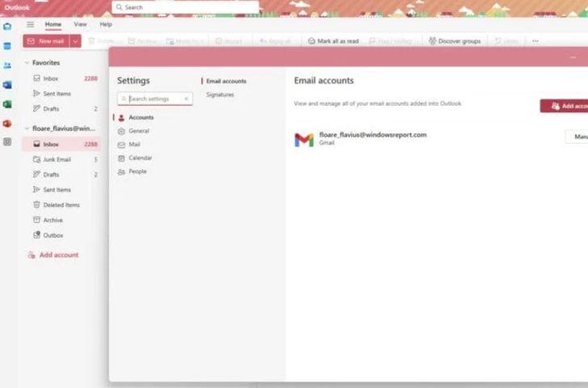
Task: Open the Calendar icon in left rail
Action: click(7, 46)
